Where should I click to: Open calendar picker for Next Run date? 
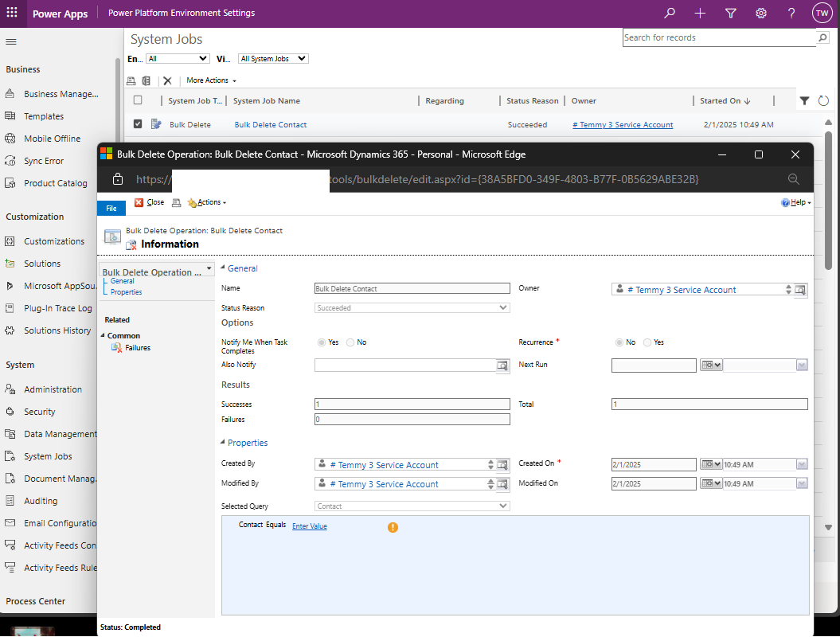[711, 365]
